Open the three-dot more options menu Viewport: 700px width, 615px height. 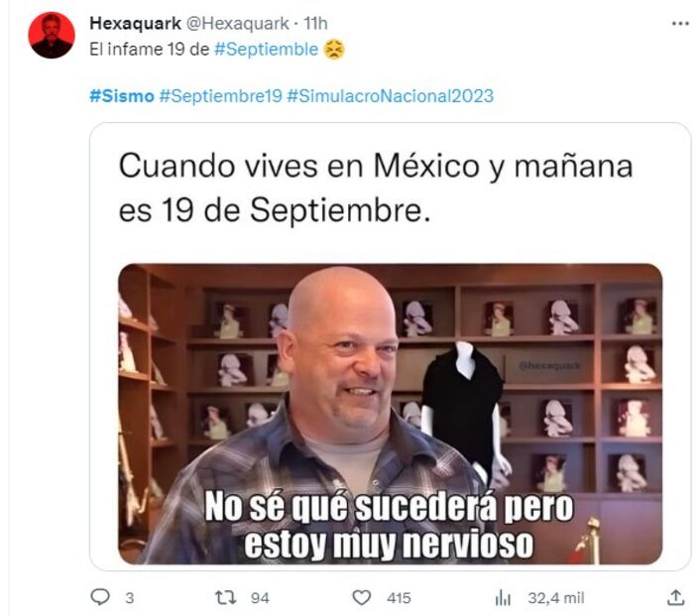680,24
